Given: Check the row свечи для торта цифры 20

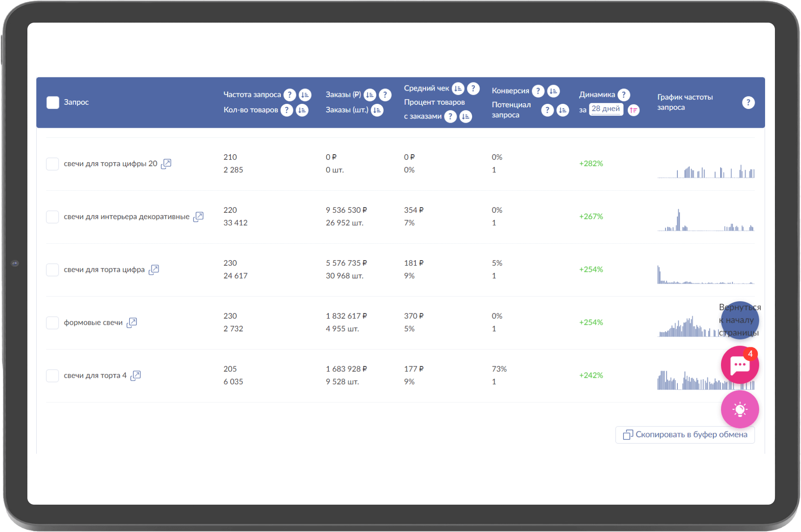Looking at the screenshot, I should click(53, 164).
